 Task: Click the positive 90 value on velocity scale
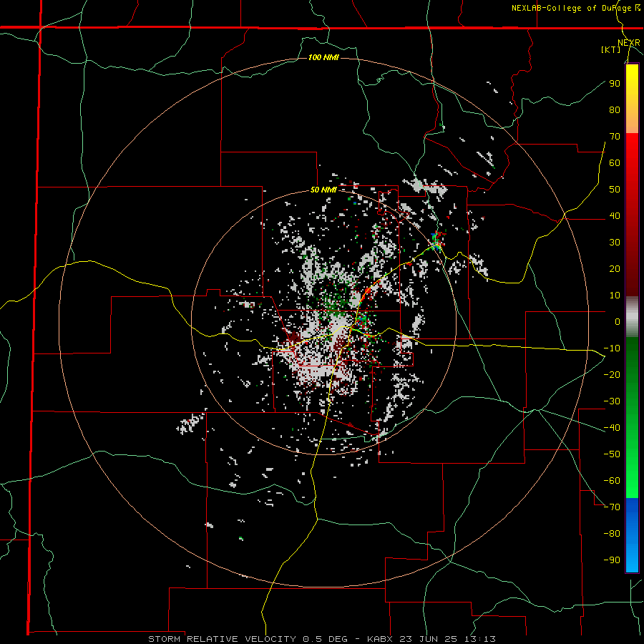point(615,84)
